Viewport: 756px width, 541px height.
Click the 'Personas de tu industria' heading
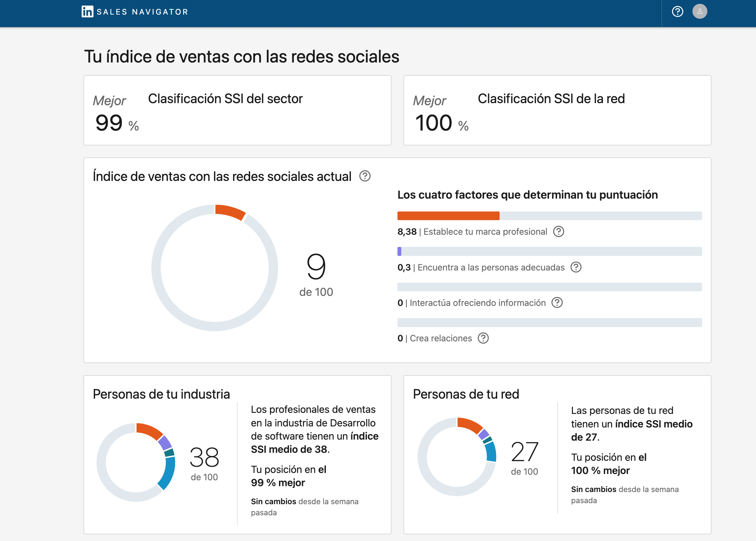coord(162,394)
